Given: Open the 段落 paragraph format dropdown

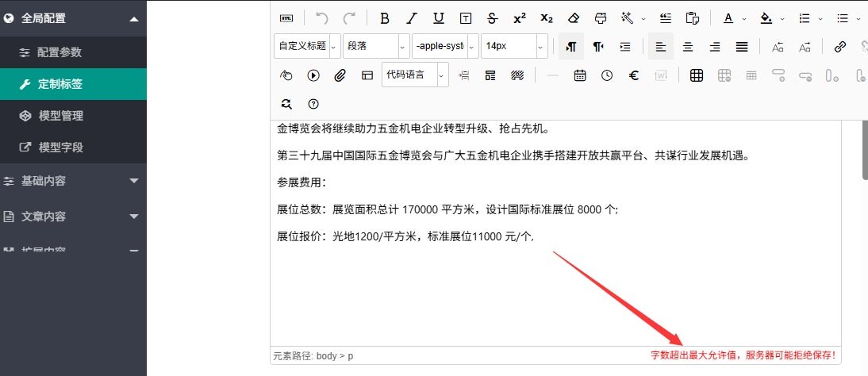Looking at the screenshot, I should (x=376, y=47).
